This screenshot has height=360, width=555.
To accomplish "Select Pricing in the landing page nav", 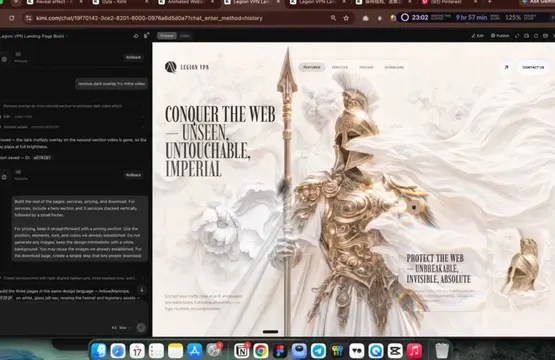I will click(x=366, y=67).
